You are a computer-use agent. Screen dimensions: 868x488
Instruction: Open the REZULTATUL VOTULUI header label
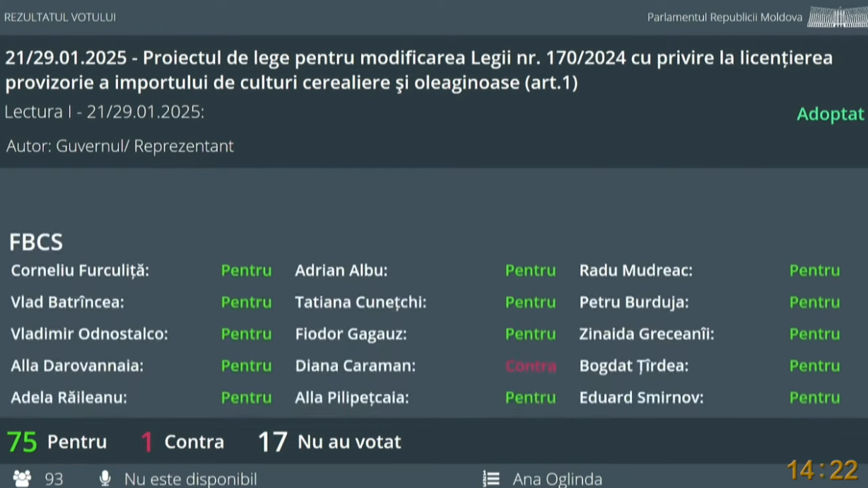tap(60, 17)
